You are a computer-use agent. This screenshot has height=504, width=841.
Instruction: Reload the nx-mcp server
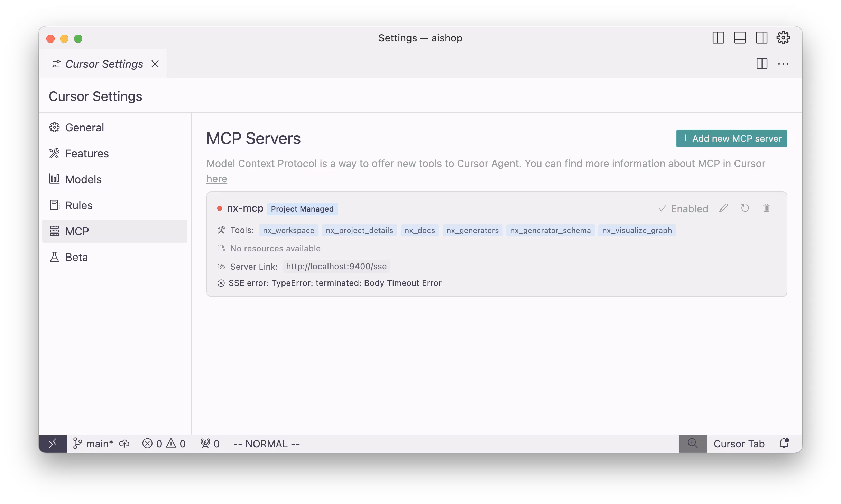745,208
